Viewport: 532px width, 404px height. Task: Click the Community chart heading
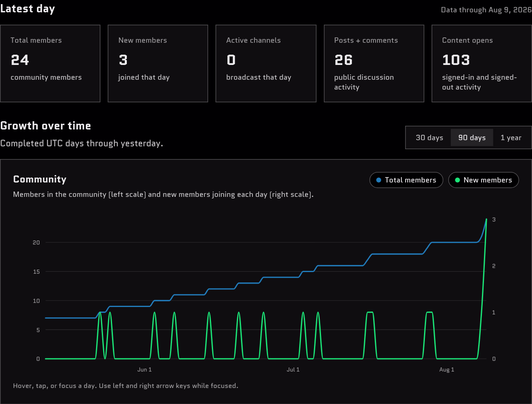click(x=40, y=179)
